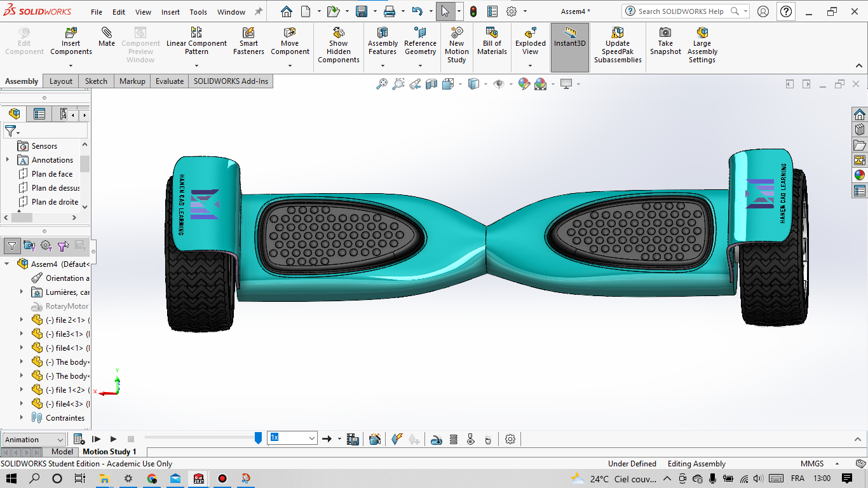Open the Animation study type dropdown

point(34,440)
